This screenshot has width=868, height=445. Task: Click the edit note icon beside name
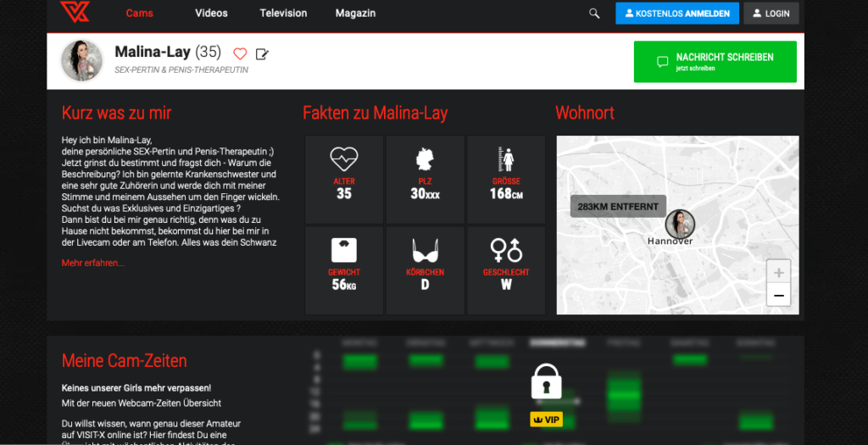tap(262, 54)
